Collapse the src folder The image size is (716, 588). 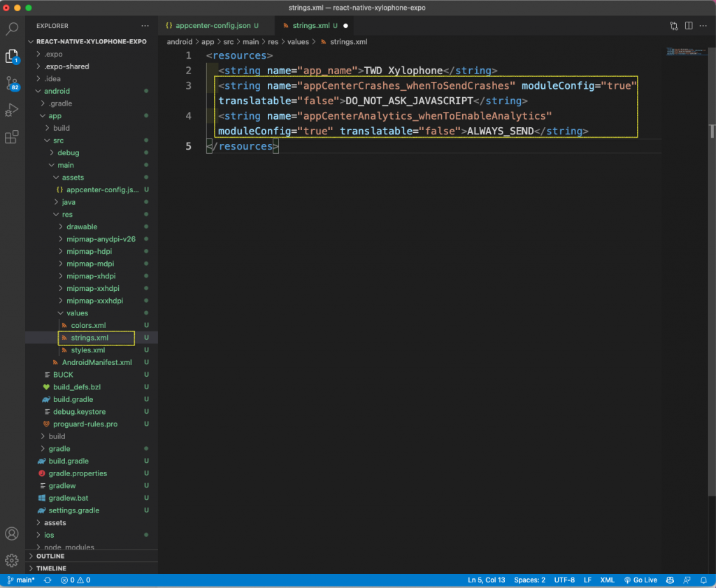coord(92,140)
